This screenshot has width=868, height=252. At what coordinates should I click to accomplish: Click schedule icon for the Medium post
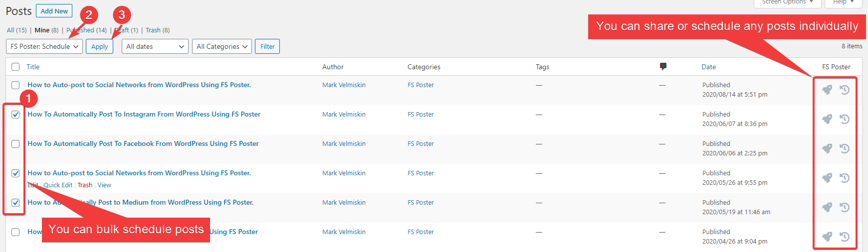click(845, 207)
